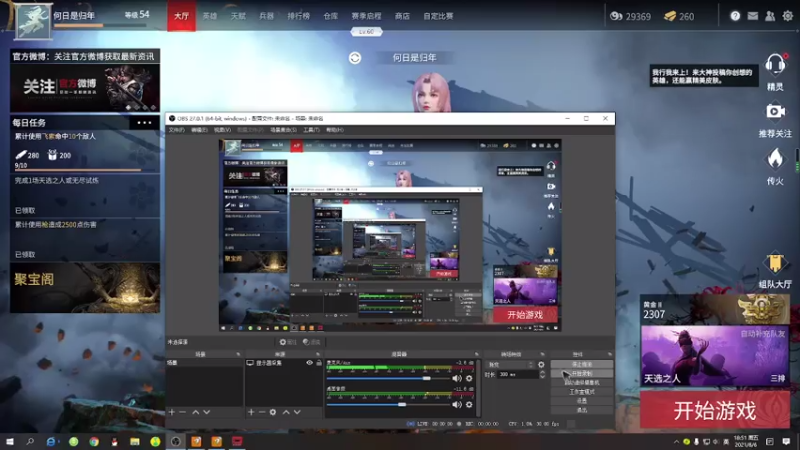Viewport: 800px width, 450px height.
Task: Click OBS 退出 exit button
Action: point(582,410)
